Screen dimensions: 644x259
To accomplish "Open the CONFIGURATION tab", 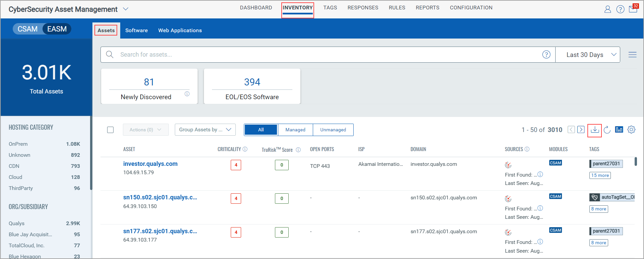I will coord(471,8).
